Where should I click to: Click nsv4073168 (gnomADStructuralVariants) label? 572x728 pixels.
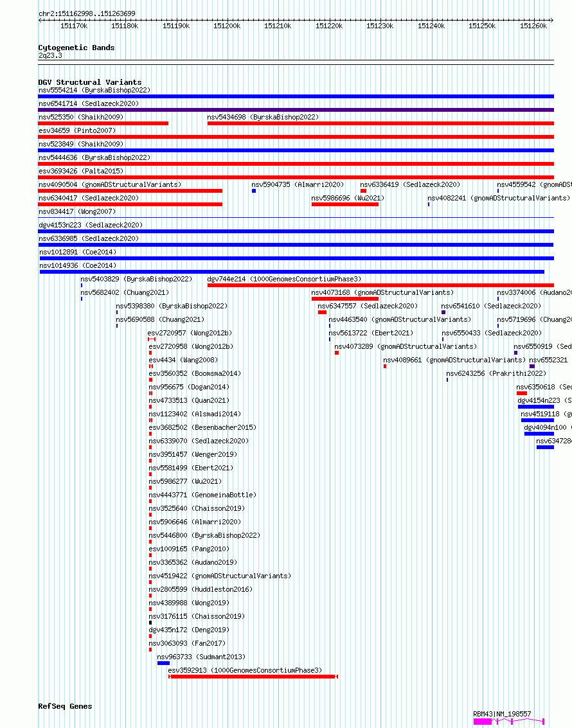point(382,292)
